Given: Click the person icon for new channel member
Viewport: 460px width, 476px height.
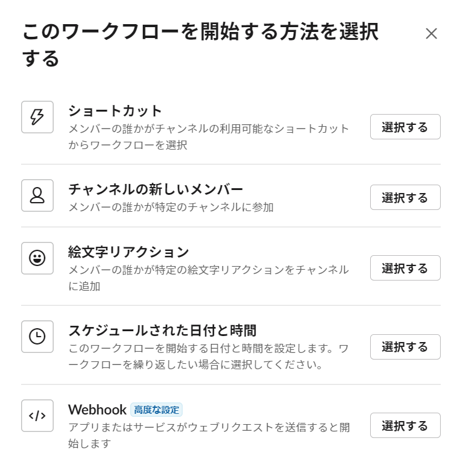Looking at the screenshot, I should pos(37,195).
